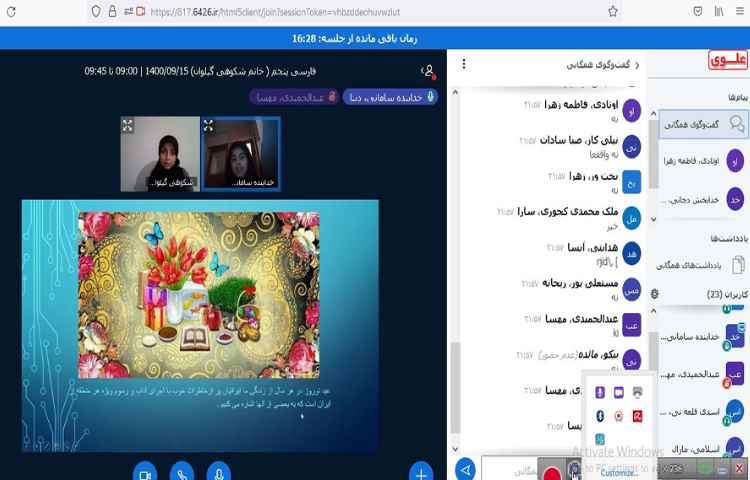
Task: Bookmark page with star icon
Action: (612, 12)
